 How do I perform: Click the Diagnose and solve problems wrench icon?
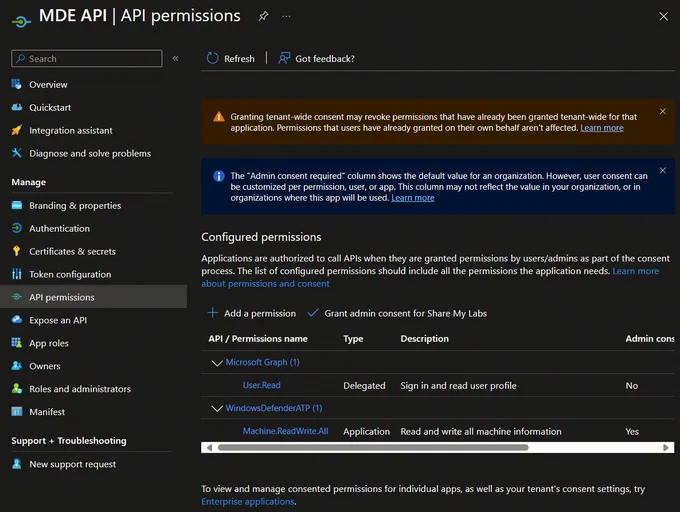click(x=16, y=153)
